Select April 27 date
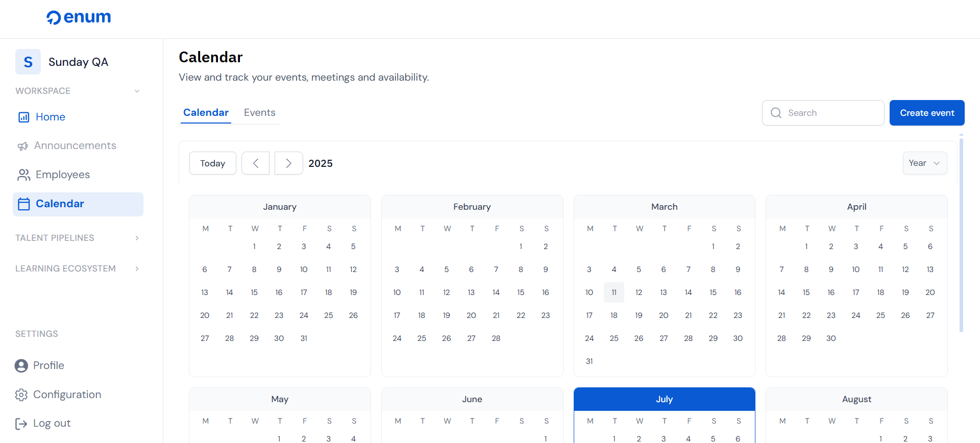The image size is (980, 443). coord(930,315)
